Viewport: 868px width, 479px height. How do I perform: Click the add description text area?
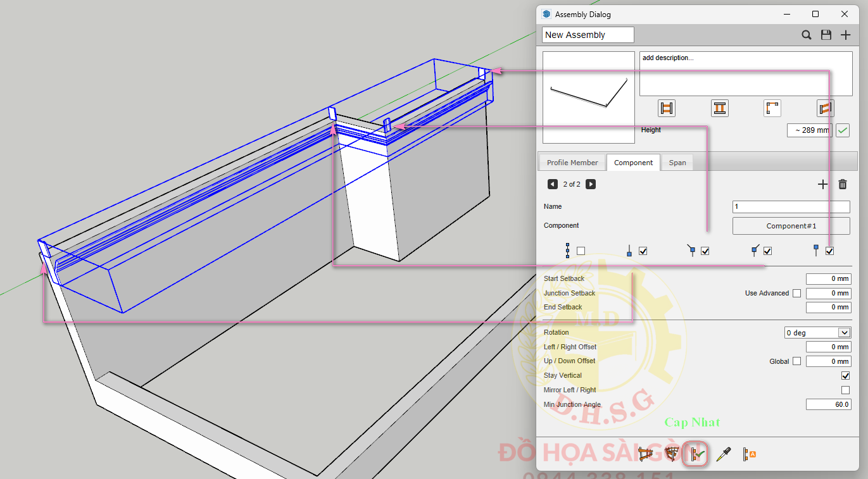tap(745, 73)
